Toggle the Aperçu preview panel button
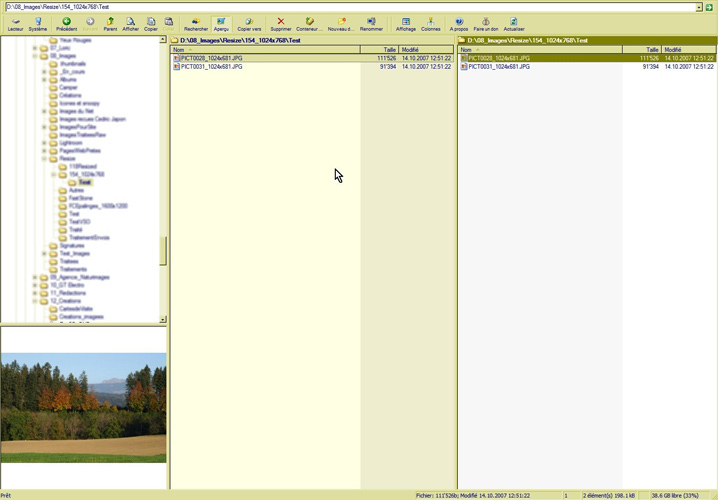The height and width of the screenshot is (500, 718). [x=221, y=23]
